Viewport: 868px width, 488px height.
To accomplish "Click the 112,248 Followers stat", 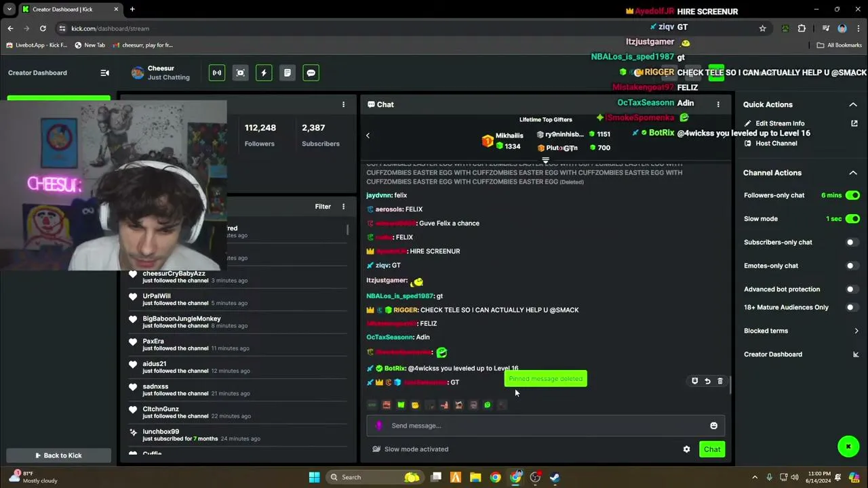I will pyautogui.click(x=260, y=135).
